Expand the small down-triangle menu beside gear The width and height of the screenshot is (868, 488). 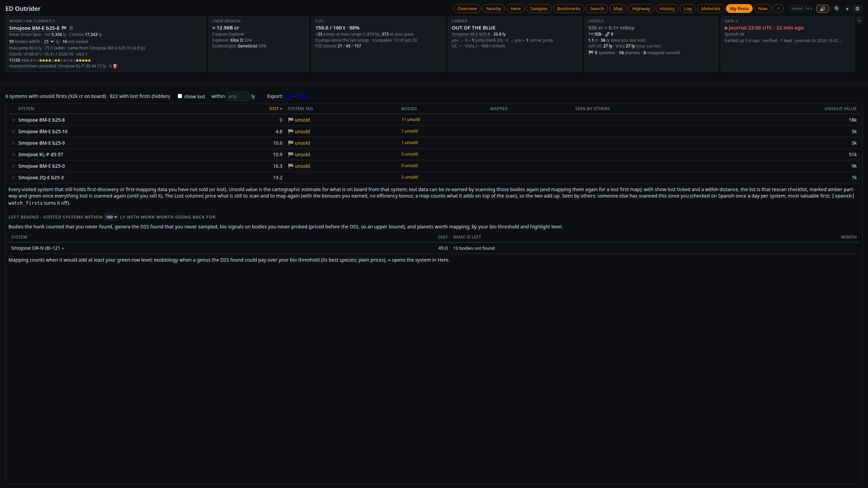[x=847, y=9]
